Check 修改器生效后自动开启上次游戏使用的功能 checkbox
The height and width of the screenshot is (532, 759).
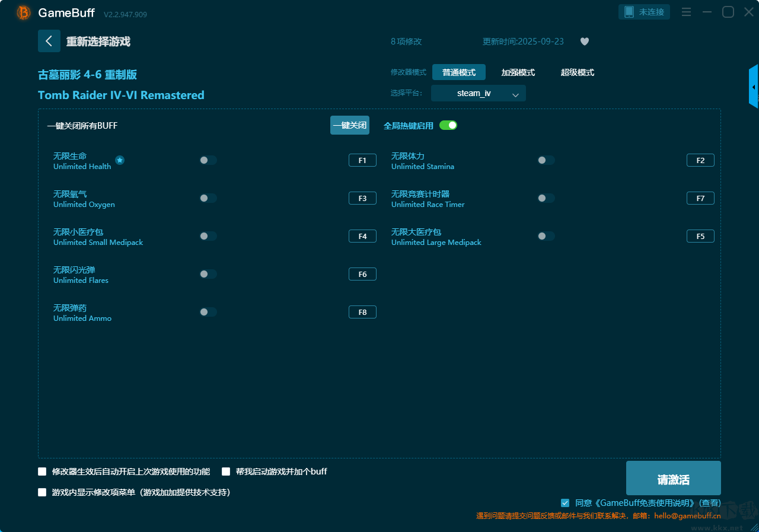click(42, 472)
